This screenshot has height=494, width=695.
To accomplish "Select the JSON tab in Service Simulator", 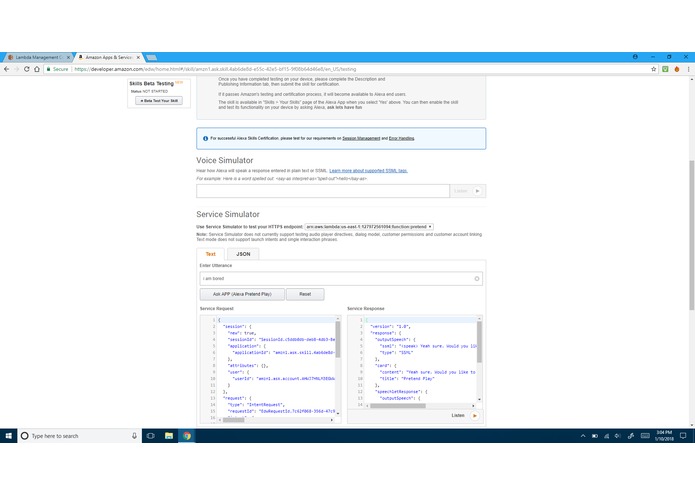I will [243, 254].
